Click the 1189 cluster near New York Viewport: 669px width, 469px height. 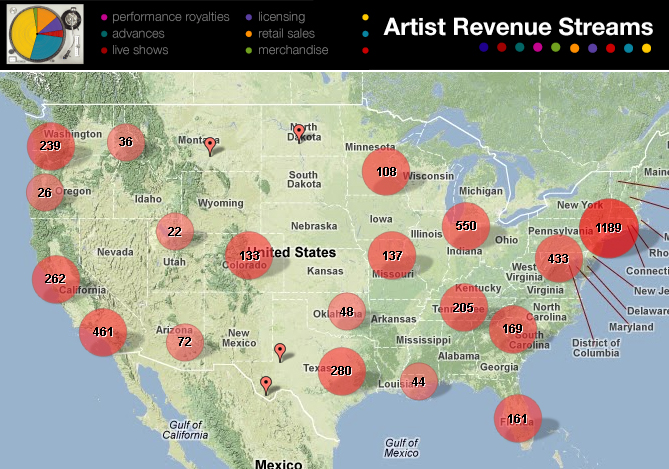tap(609, 228)
